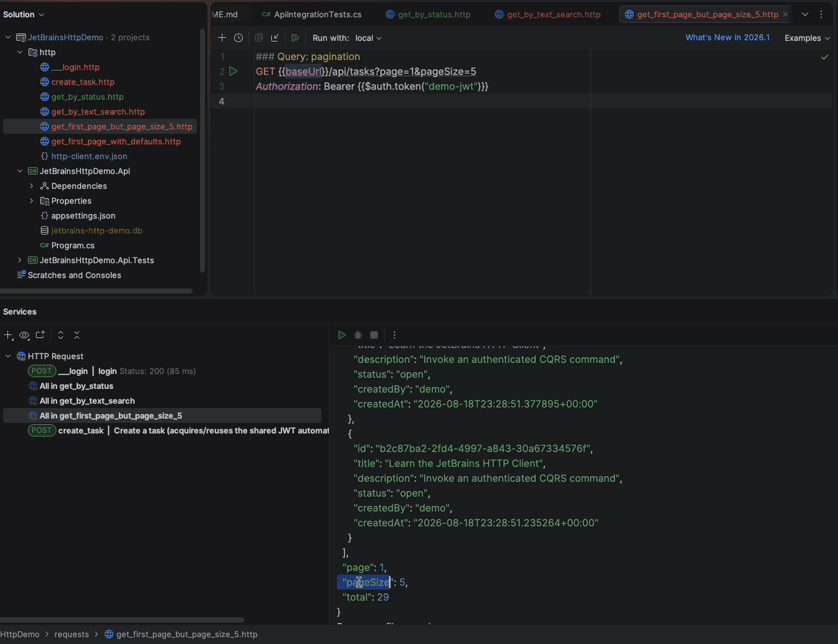838x644 pixels.
Task: Click the Add Service plus icon in Services
Action: [x=8, y=335]
